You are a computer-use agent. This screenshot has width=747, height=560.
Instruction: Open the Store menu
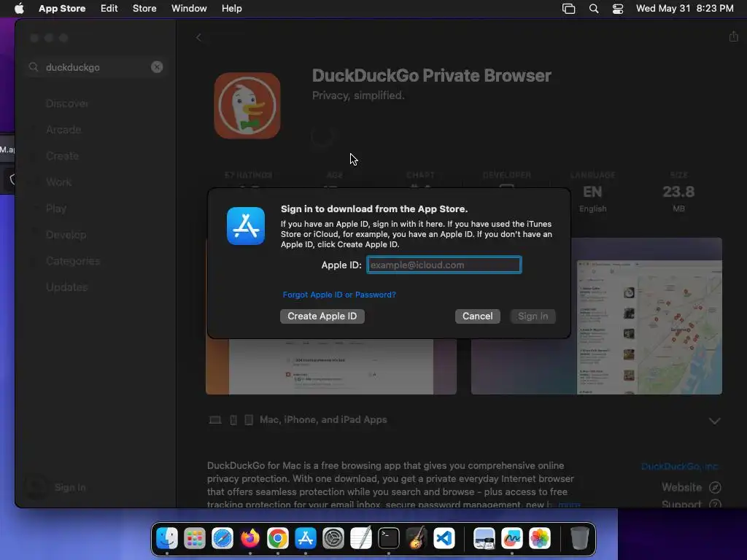(144, 8)
